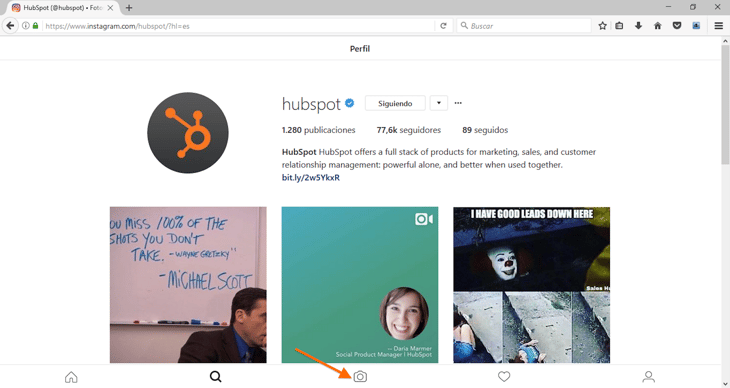Viewport: 730px width, 388px height.
Task: Click the video camera icon on teal post
Action: point(424,219)
